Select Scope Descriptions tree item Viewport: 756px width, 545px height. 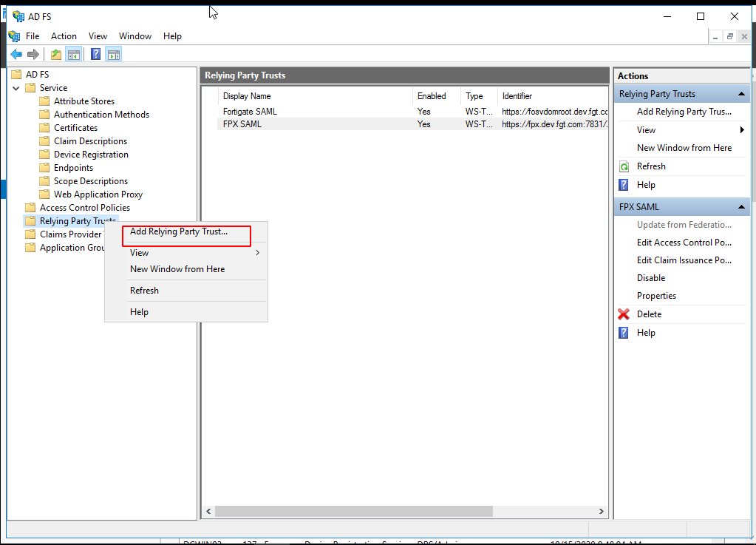click(91, 181)
